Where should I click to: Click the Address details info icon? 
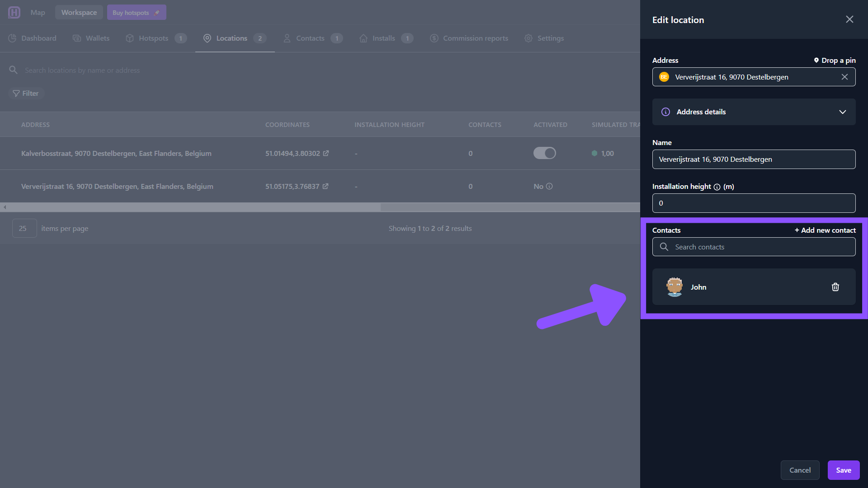tap(665, 112)
